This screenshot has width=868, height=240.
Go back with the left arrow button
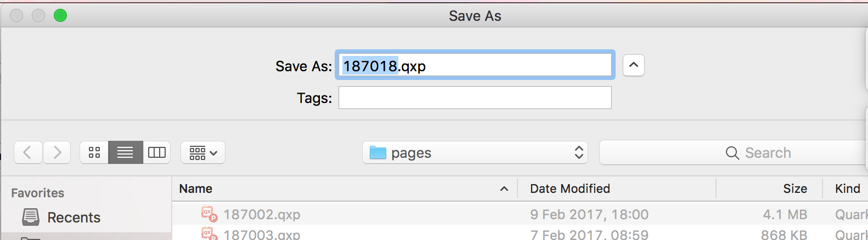click(28, 152)
